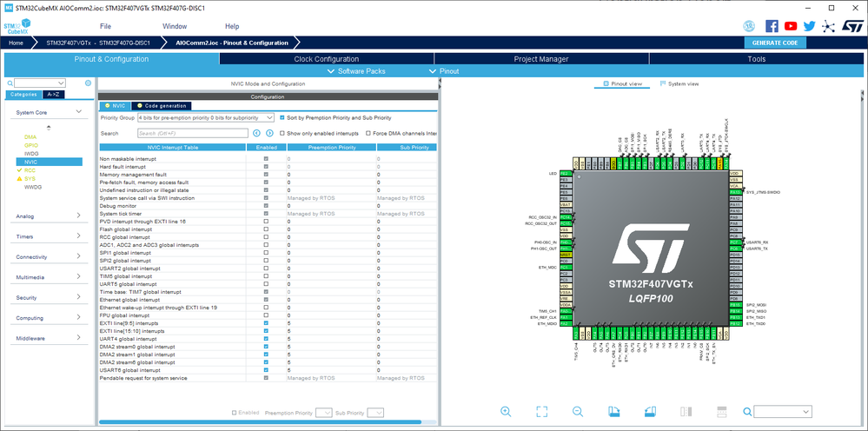Toggle Force DMA channels Interrupts checkbox
This screenshot has width=868, height=431.
(368, 133)
